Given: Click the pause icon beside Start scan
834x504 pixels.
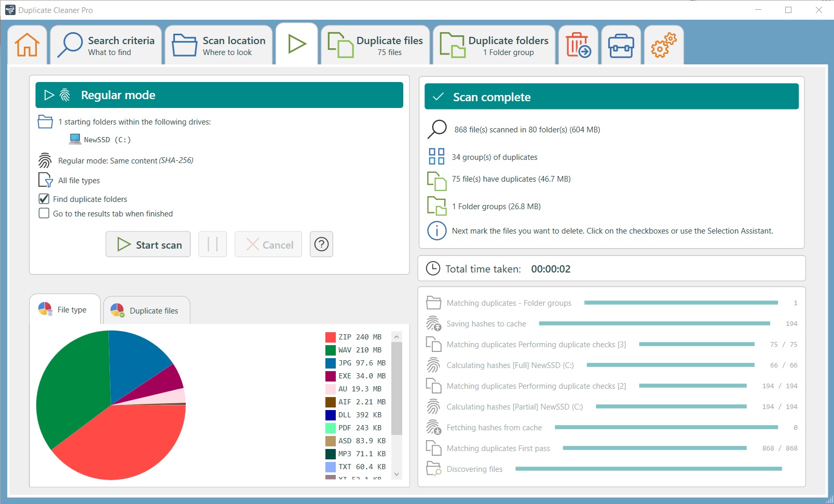Looking at the screenshot, I should [x=213, y=244].
